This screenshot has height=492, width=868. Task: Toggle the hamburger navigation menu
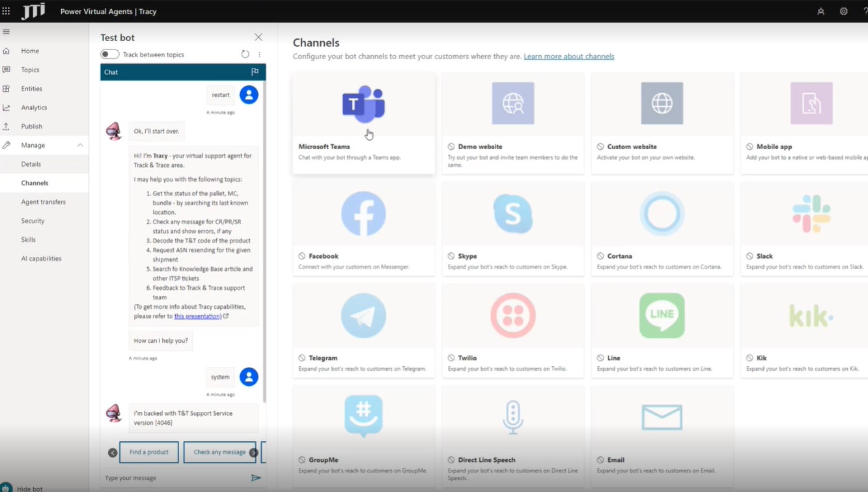(x=6, y=31)
